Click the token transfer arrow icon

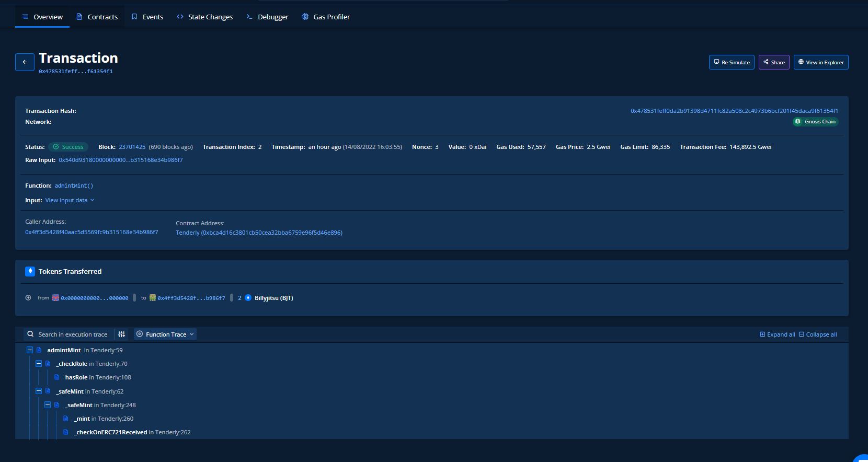pos(28,298)
